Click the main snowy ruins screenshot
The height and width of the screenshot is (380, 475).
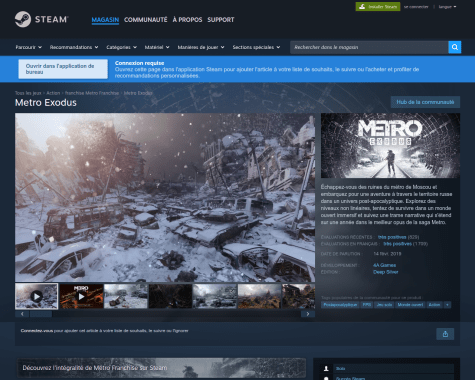point(165,197)
